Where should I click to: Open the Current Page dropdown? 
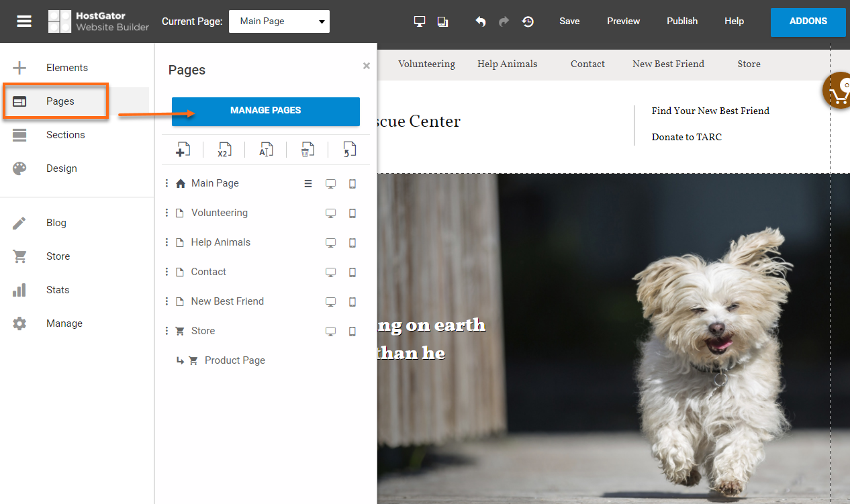pos(279,21)
